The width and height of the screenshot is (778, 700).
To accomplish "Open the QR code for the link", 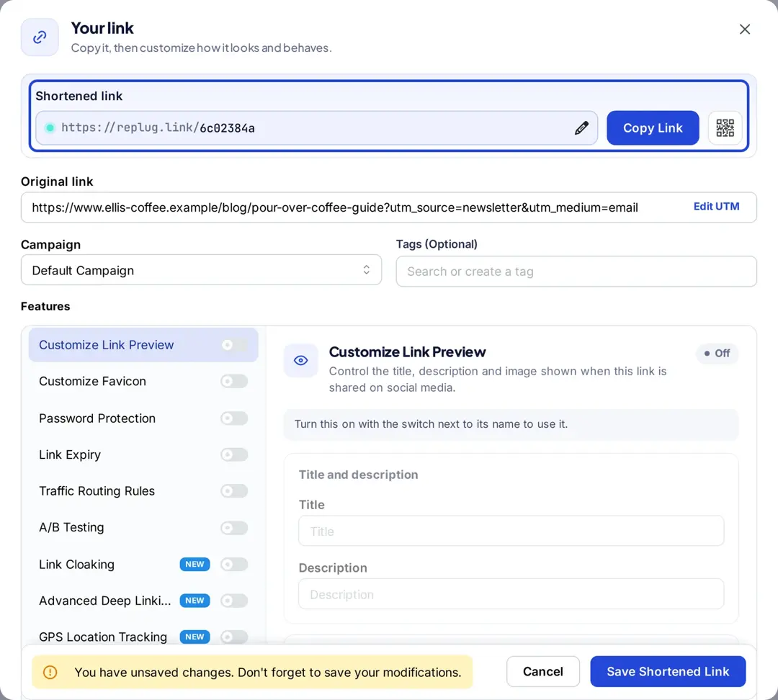I will [x=725, y=128].
